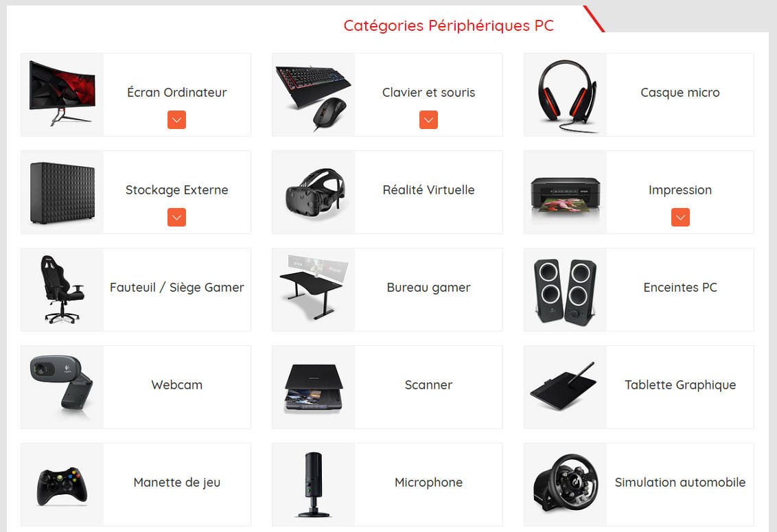Click the external hard drive image
This screenshot has width=777, height=532.
62,192
